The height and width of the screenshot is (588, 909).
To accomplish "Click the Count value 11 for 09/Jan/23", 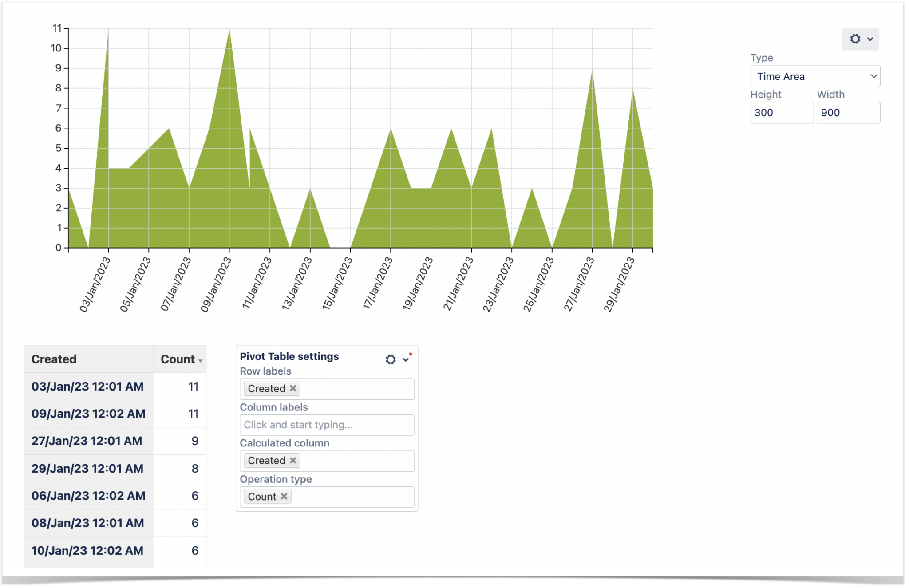I will (x=193, y=414).
